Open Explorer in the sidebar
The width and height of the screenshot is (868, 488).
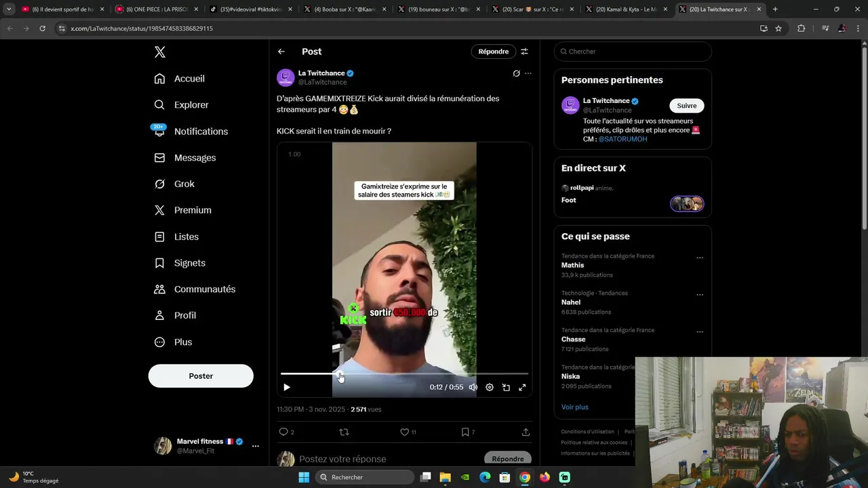(181, 105)
